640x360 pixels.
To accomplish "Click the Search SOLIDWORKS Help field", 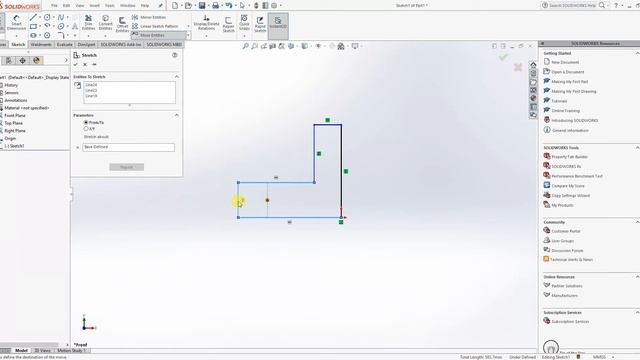I will [x=573, y=5].
